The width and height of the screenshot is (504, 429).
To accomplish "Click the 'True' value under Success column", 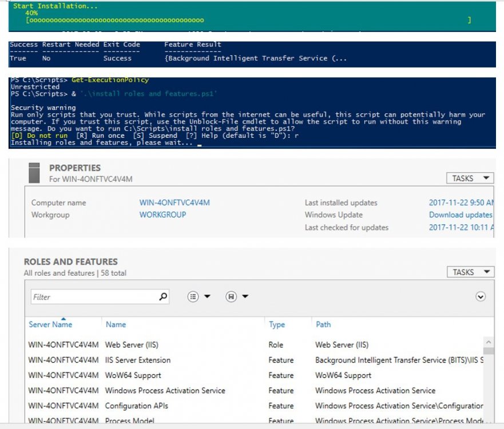I will click(18, 58).
